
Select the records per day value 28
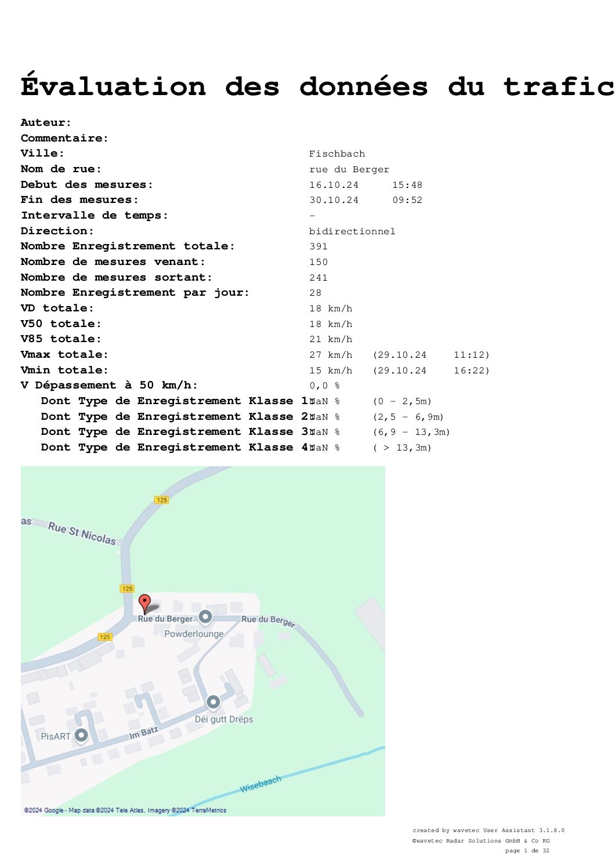point(316,293)
